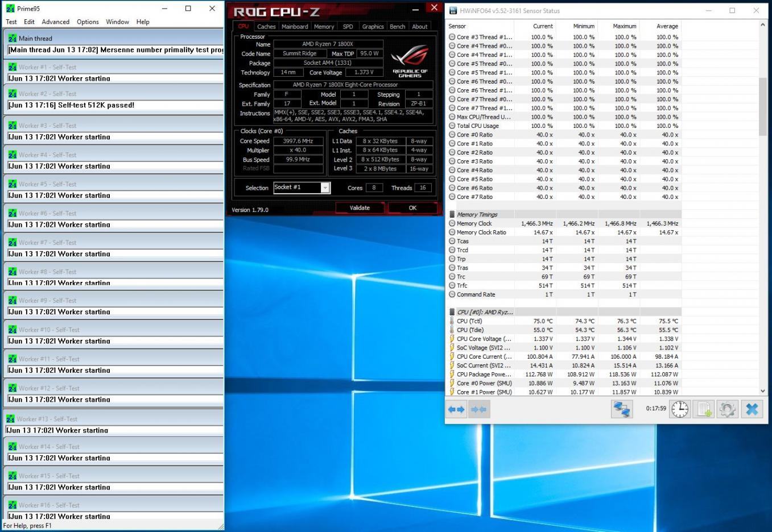Click the Maximum column header in HWiNFO
Viewport: 772px width, 532px height.
619,26
